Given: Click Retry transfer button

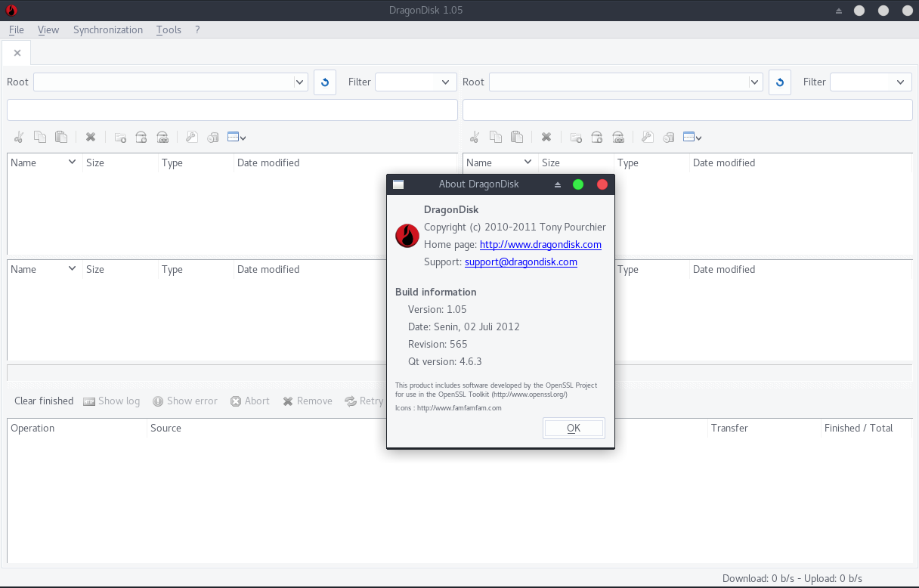Looking at the screenshot, I should 364,401.
